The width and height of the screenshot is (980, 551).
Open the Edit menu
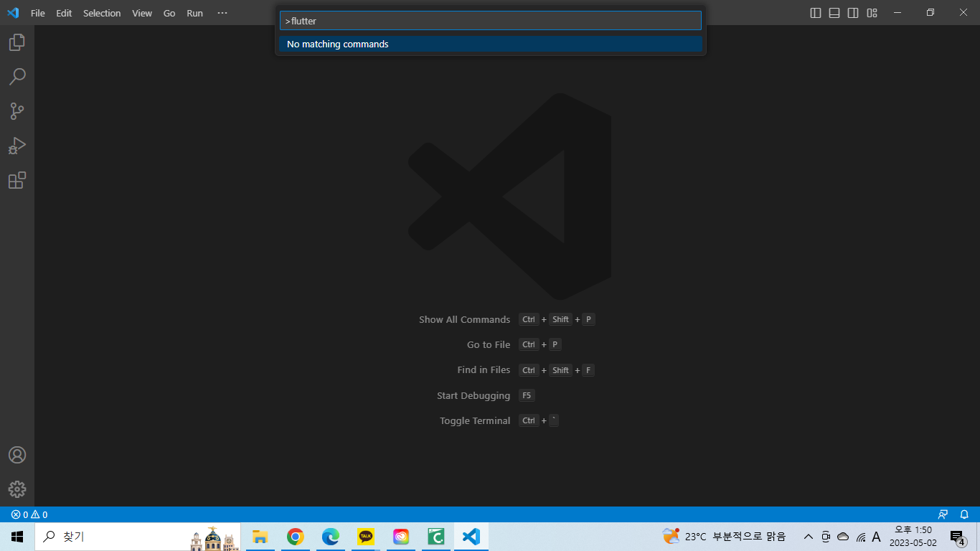click(65, 13)
